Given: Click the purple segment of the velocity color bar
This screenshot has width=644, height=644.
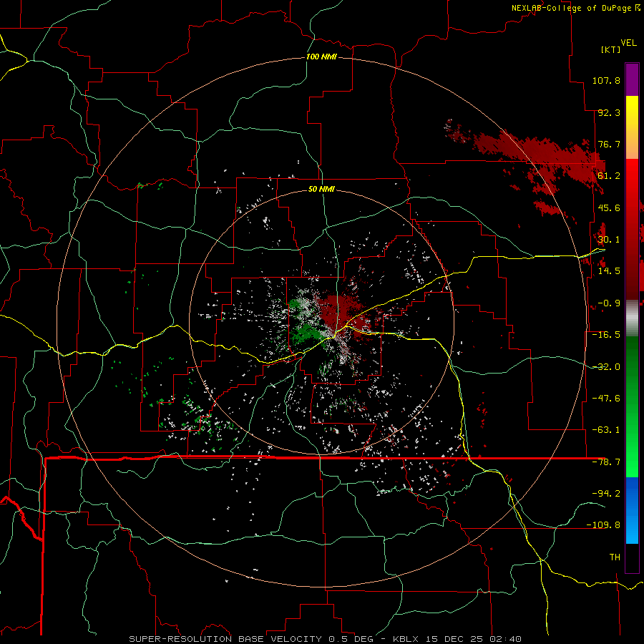Looking at the screenshot, I should (x=632, y=79).
